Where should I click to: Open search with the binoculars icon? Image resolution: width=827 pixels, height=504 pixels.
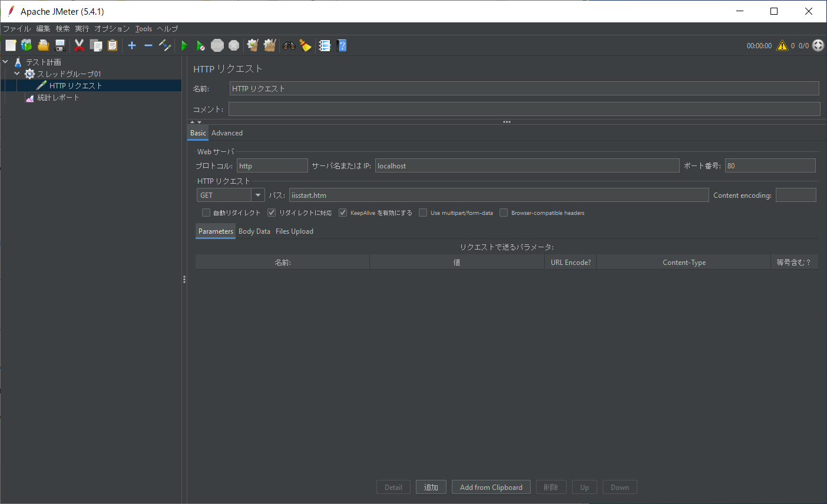click(x=289, y=45)
